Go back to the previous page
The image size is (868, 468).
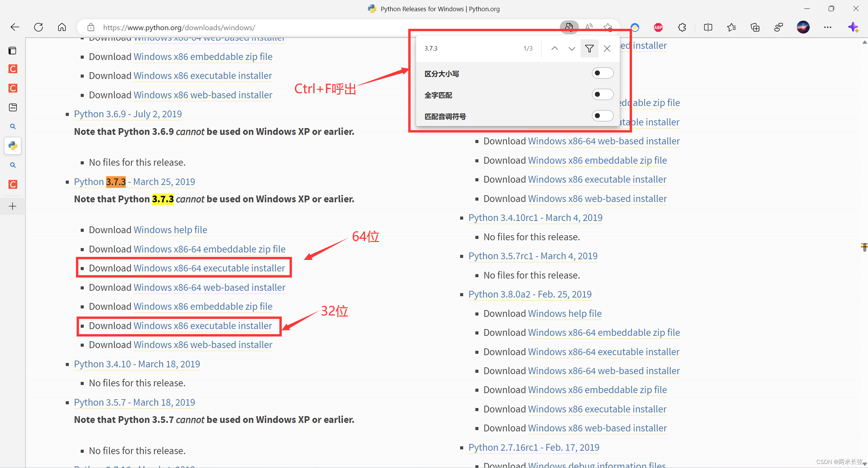15,27
